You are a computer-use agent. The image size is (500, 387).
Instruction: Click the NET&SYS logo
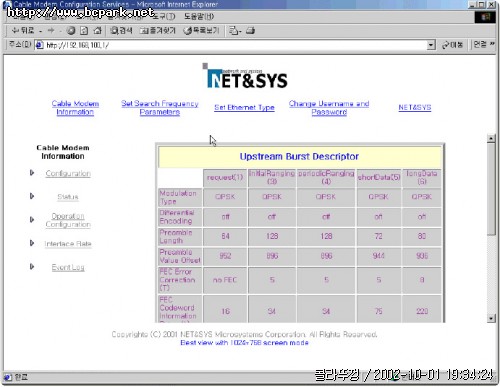click(x=245, y=76)
